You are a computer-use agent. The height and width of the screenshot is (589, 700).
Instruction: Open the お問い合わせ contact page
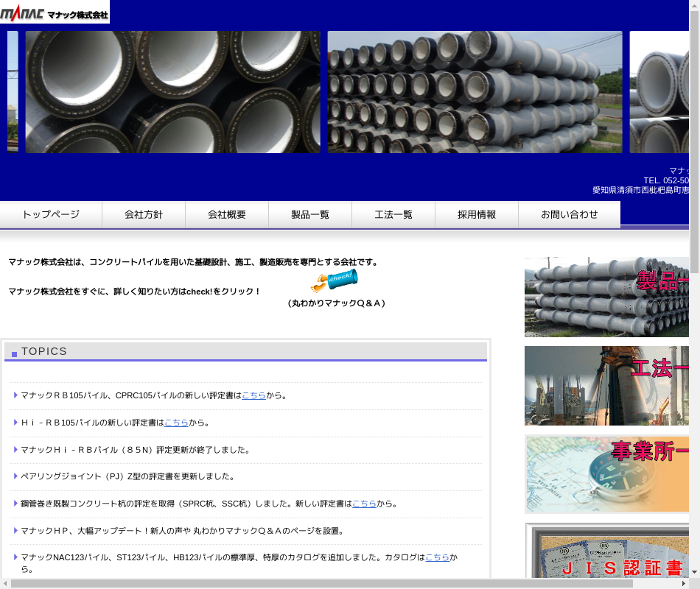[x=570, y=215]
